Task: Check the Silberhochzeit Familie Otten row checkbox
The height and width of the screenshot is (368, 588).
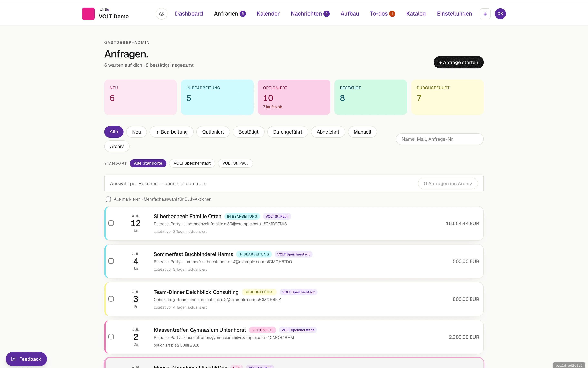Action: coord(111,223)
